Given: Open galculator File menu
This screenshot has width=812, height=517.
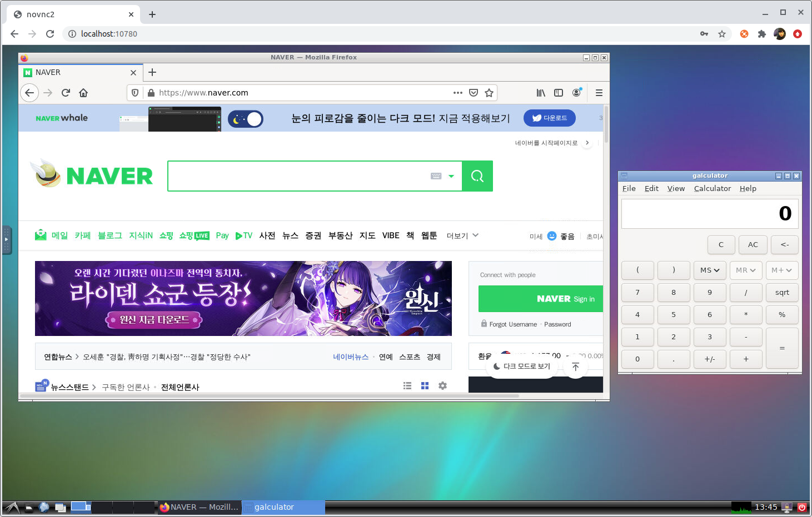Looking at the screenshot, I should click(x=629, y=188).
